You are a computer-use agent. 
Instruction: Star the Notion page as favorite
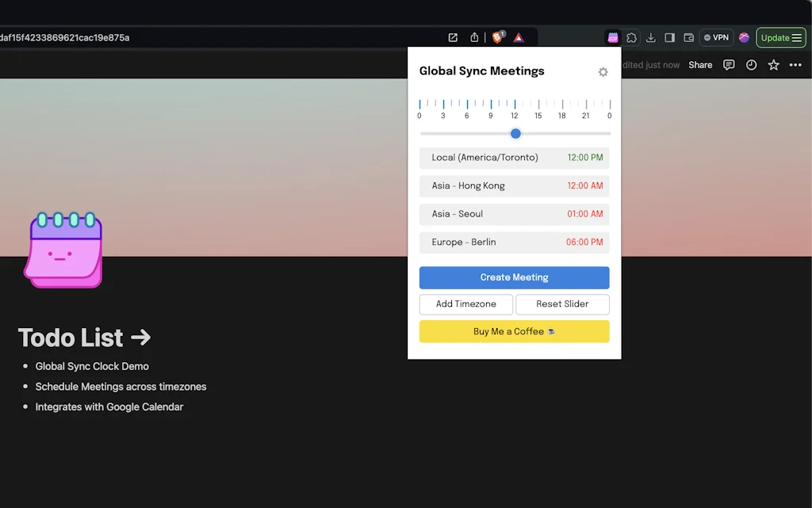773,65
